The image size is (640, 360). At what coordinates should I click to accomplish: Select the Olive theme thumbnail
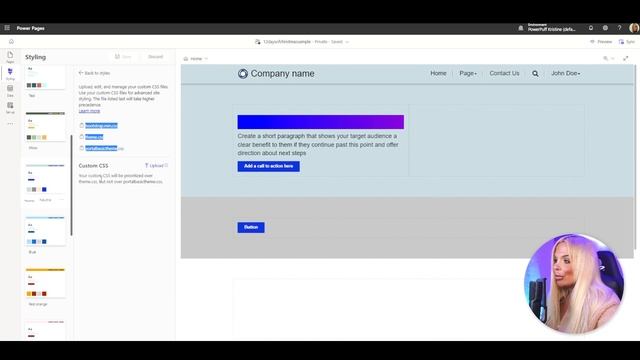pyautogui.click(x=45, y=127)
